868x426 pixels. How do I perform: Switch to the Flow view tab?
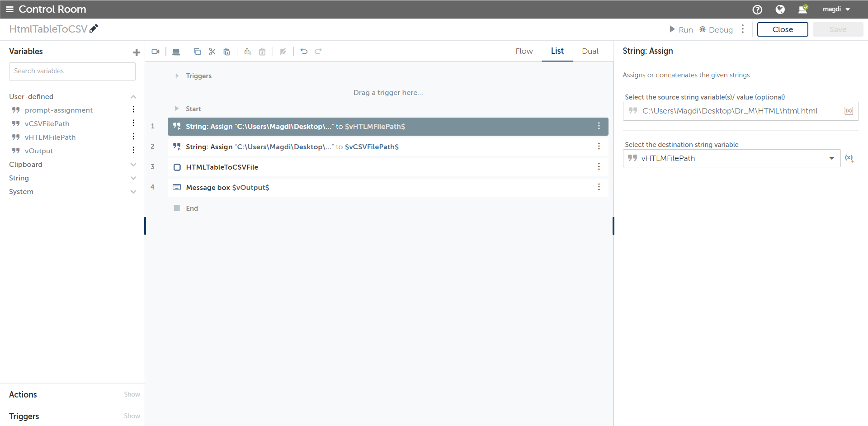point(524,51)
